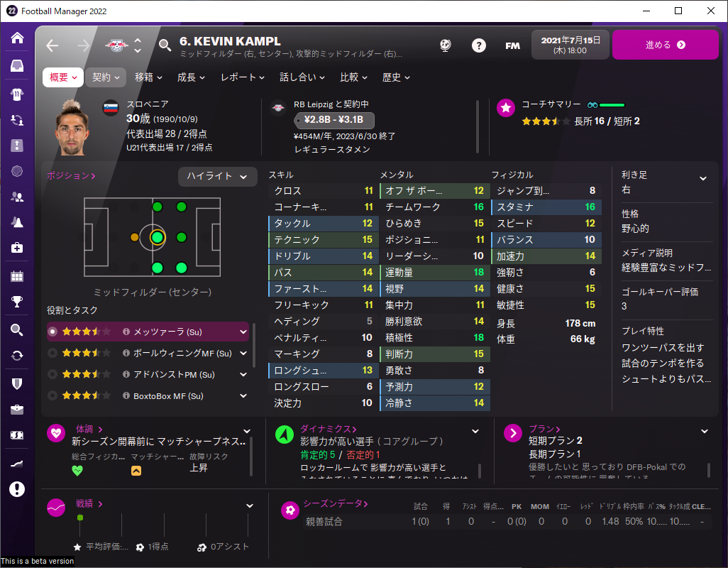
Task: Expand the 利き足 panel chevron
Action: tap(703, 178)
